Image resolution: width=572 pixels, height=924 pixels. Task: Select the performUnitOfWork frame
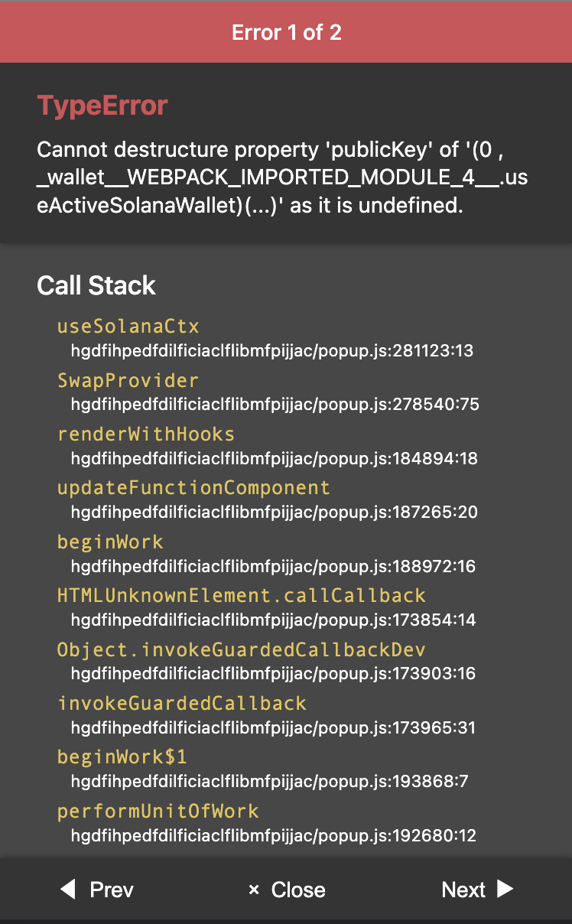point(158,812)
